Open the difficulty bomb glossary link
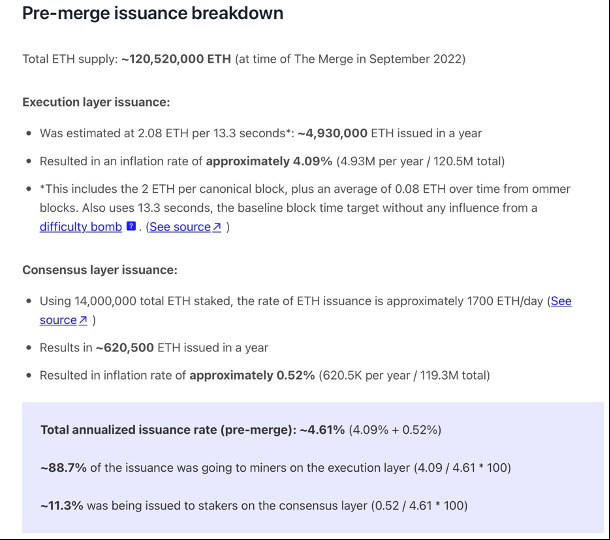The height and width of the screenshot is (540, 610). [x=81, y=226]
